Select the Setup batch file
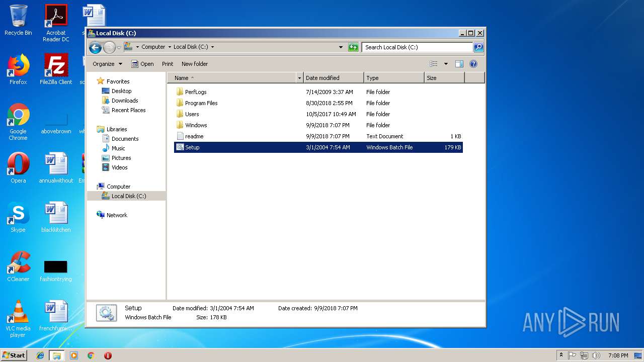 tap(318, 147)
